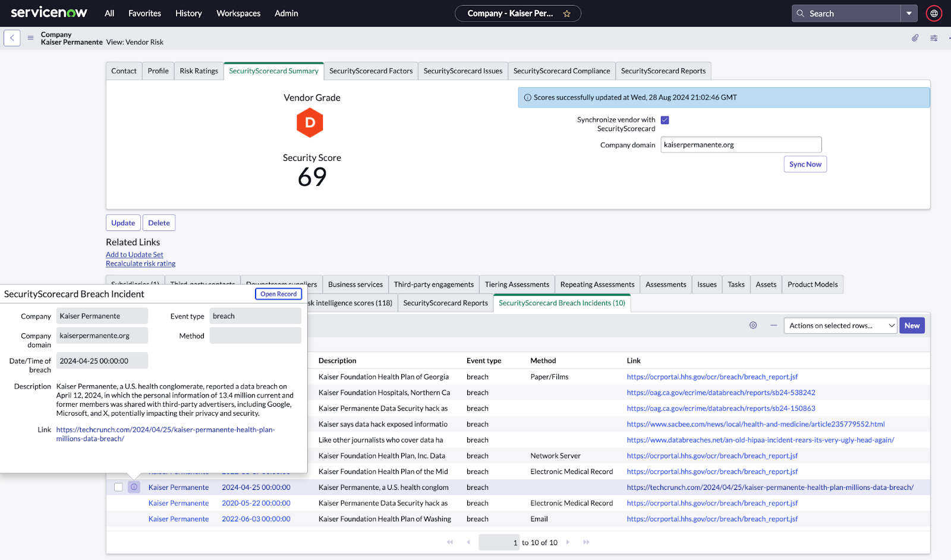Open the list gear personalize icon
Image resolution: width=951 pixels, height=560 pixels.
(x=753, y=325)
